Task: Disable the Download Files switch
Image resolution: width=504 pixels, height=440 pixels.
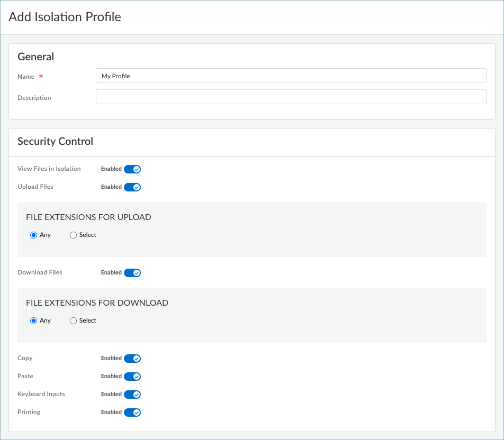Action: [132, 273]
